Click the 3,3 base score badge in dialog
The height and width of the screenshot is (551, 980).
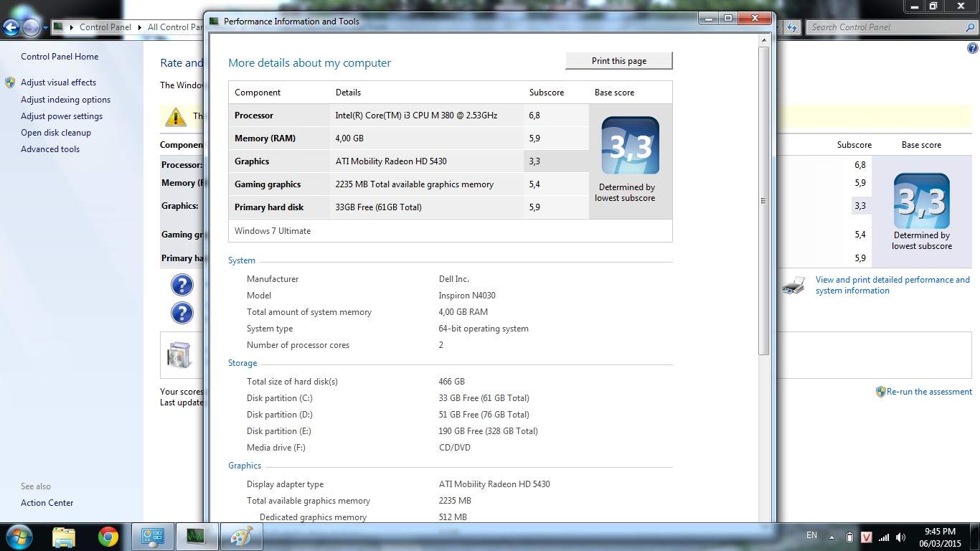point(630,146)
